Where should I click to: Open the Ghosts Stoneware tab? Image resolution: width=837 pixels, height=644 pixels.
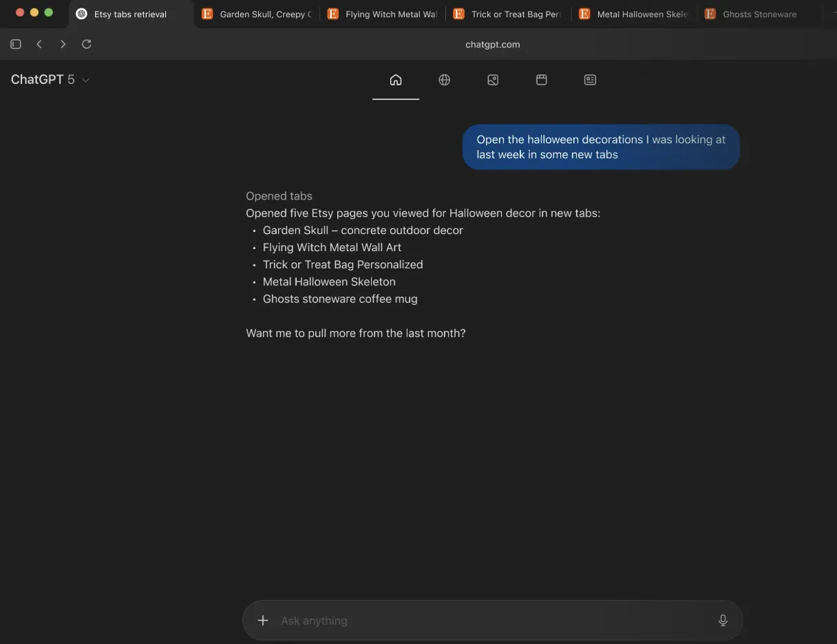[x=759, y=14]
